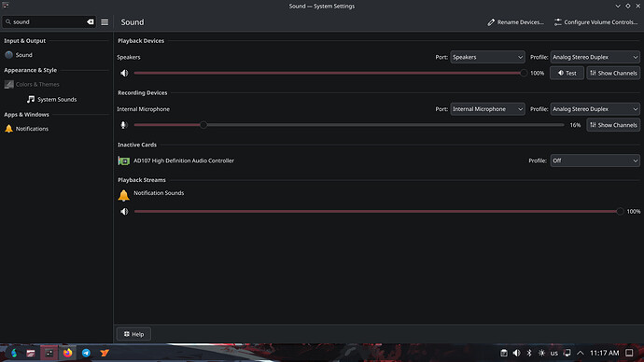The height and width of the screenshot is (362, 644).
Task: Mute the Speakers playback device
Action: click(124, 73)
